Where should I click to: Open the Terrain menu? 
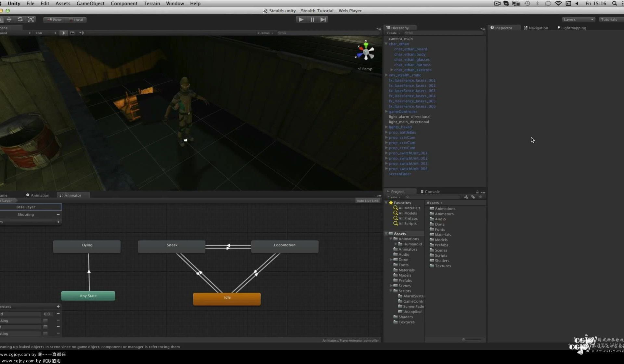152,4
